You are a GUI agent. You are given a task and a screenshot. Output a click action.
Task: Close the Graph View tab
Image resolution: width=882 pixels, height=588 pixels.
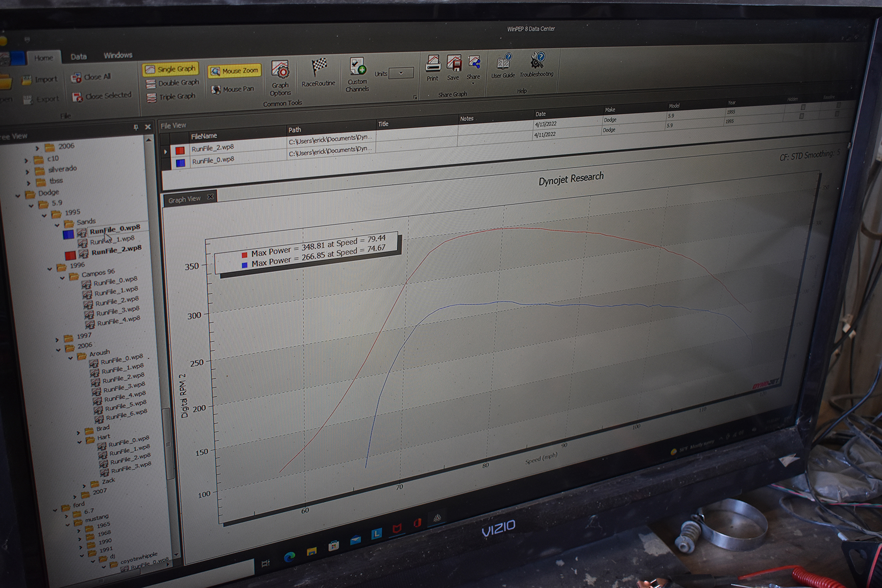pyautogui.click(x=211, y=197)
